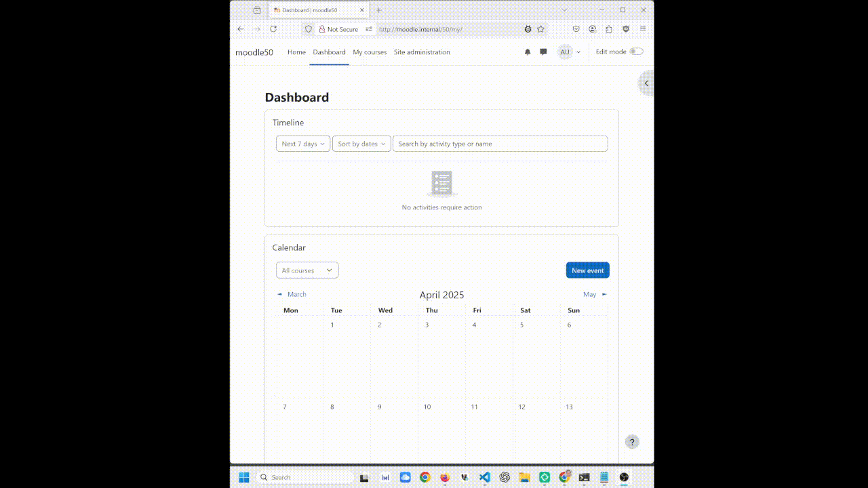Go back to the previous page
Screen dimensions: 868x488
241,29
